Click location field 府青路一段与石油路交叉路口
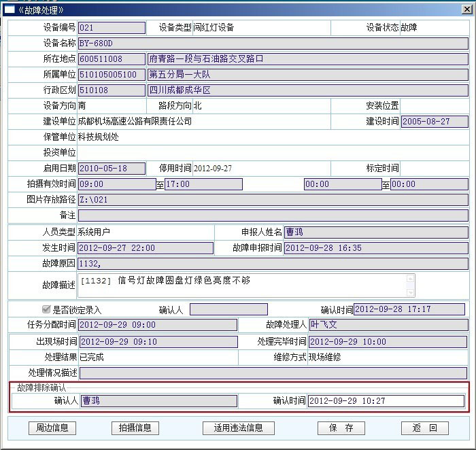The height and width of the screenshot is (450, 476). [307, 59]
